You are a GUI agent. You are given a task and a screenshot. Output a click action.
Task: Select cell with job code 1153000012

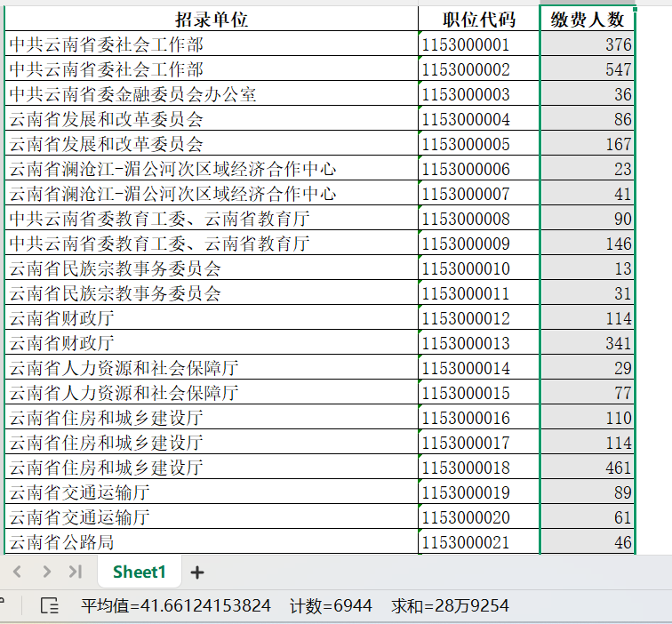point(479,318)
